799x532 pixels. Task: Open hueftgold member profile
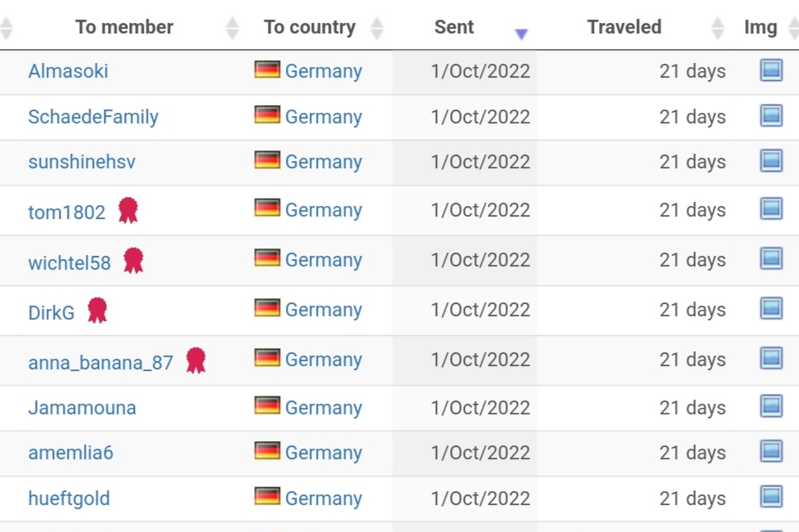click(x=69, y=498)
